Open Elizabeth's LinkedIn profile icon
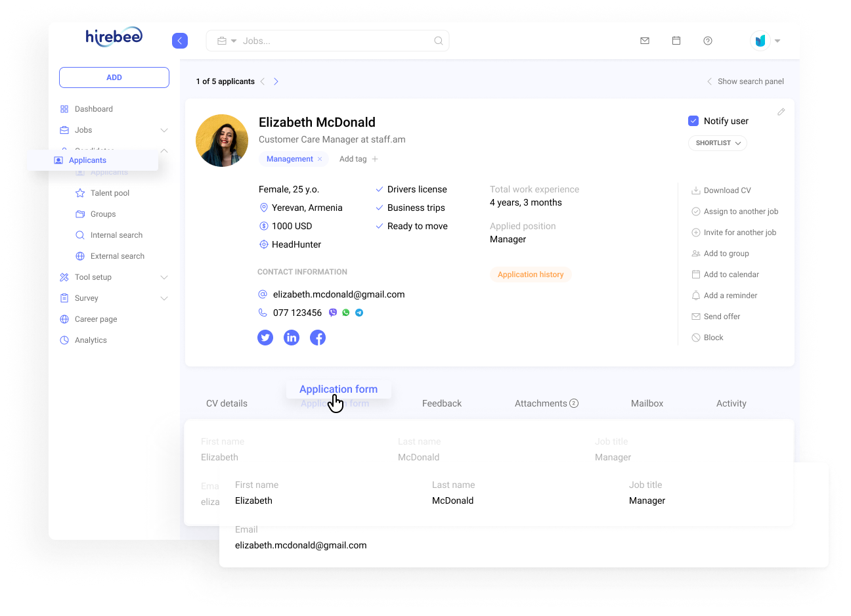This screenshot has height=616, width=851. click(x=292, y=338)
